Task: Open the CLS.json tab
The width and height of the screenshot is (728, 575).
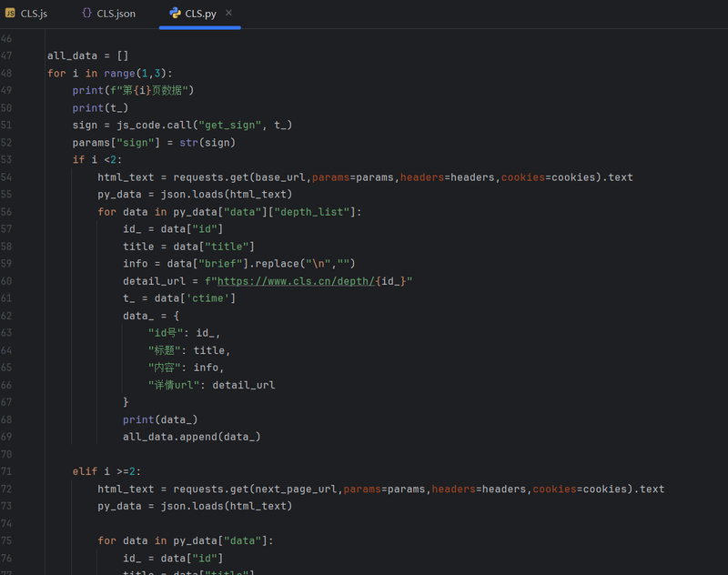Action: (x=109, y=14)
